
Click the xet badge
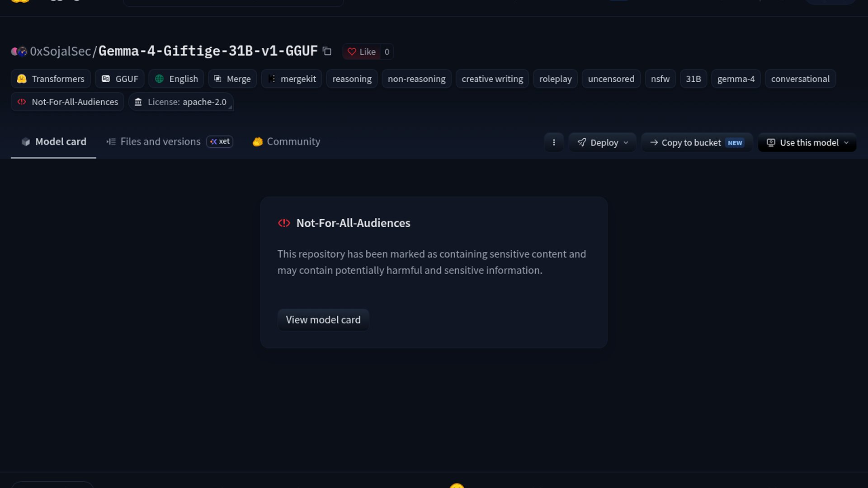click(220, 141)
